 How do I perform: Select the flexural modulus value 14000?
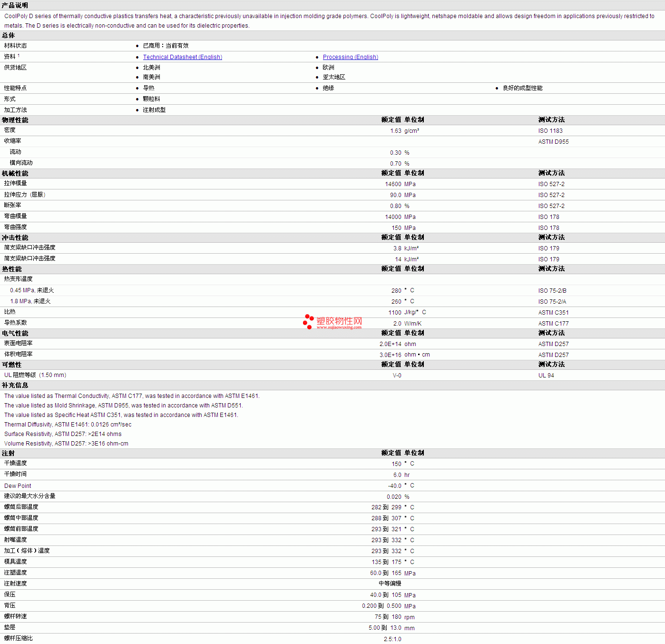tap(393, 217)
